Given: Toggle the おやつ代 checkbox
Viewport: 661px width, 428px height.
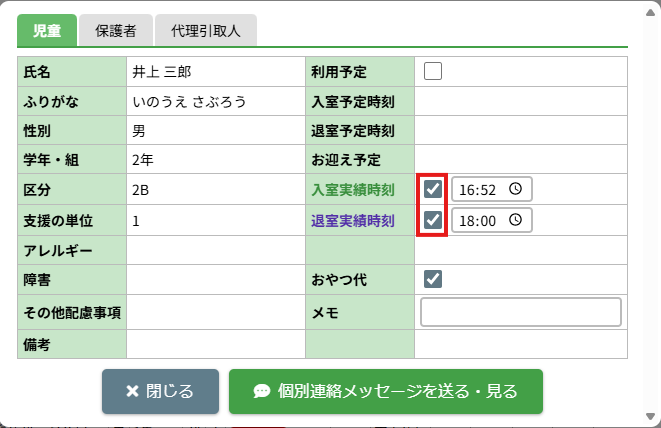Looking at the screenshot, I should click(433, 279).
